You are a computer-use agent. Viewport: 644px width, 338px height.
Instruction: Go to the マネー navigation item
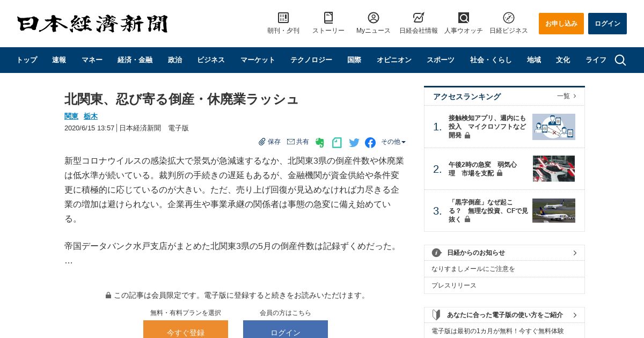pos(92,60)
